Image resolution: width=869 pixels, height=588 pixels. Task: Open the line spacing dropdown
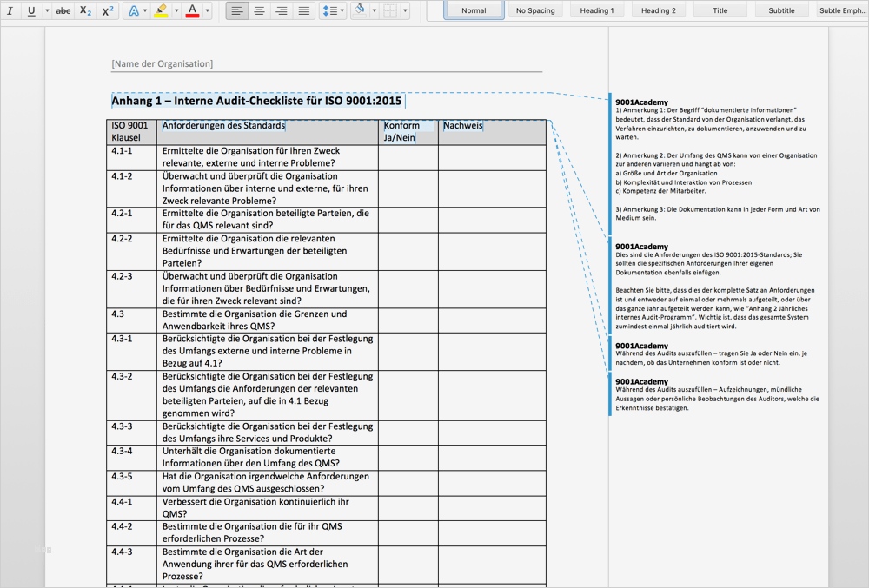[x=342, y=11]
